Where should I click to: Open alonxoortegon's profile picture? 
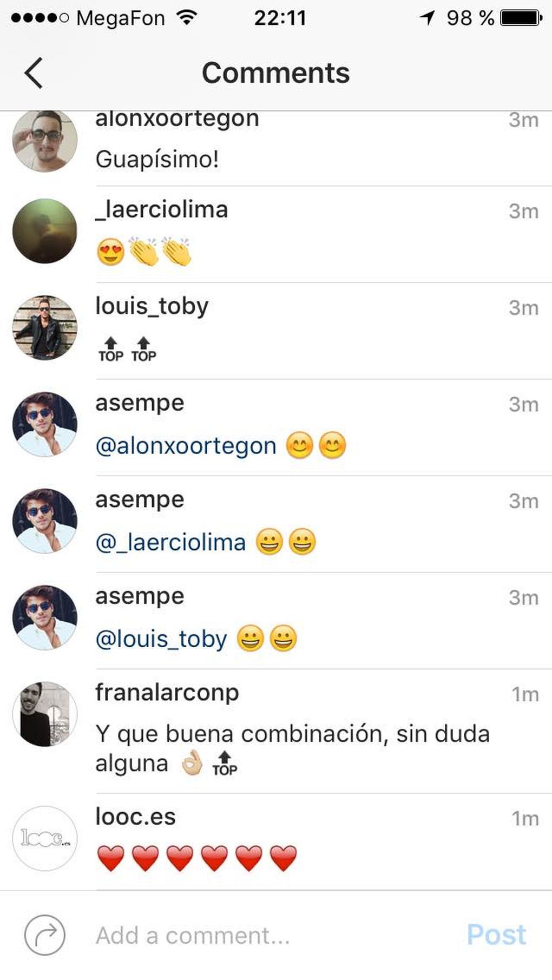click(45, 141)
